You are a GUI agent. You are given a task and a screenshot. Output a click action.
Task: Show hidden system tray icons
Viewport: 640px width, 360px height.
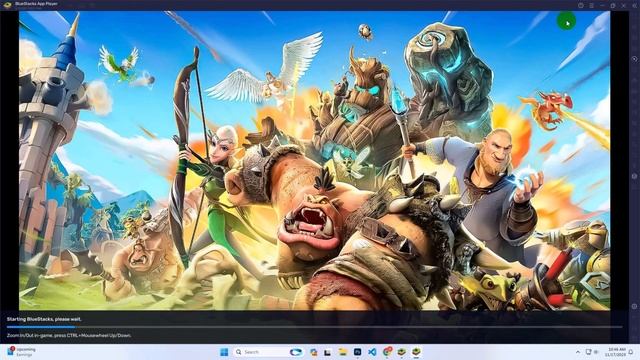pos(578,352)
